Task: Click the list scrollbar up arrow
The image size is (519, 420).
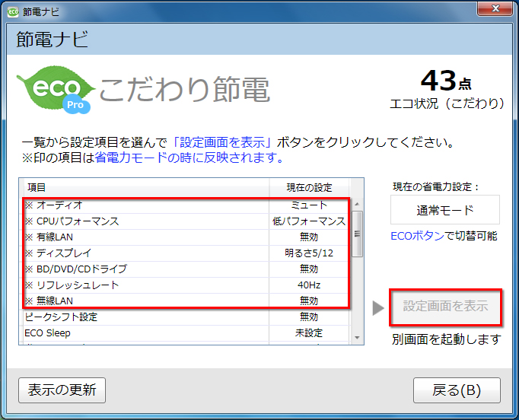Action: coord(357,204)
